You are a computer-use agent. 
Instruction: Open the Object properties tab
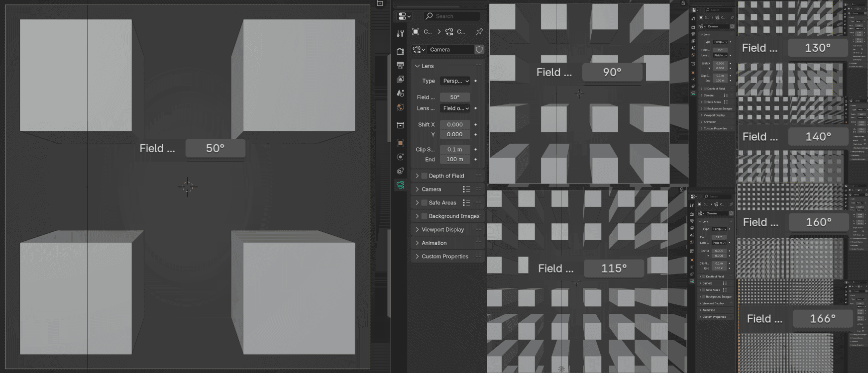tap(400, 143)
